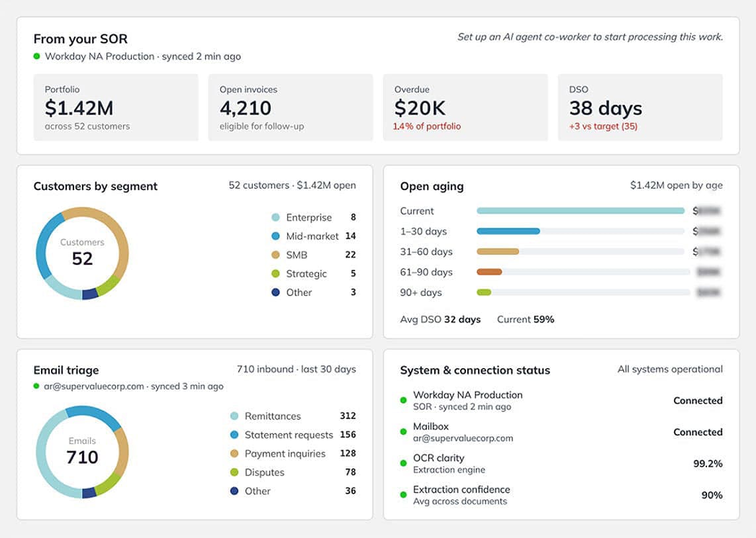Click the green status dot next to ar@supervaluecorp.com in Email triage
This screenshot has width=756, height=538.
36,386
